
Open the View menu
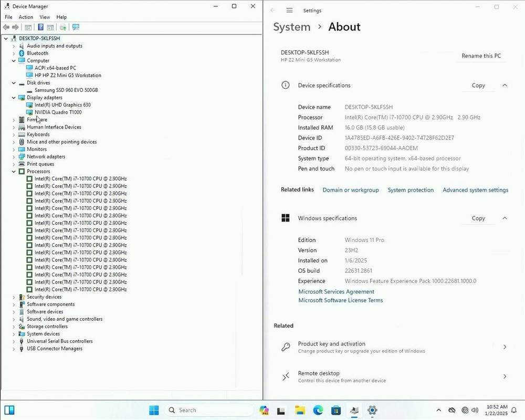click(45, 17)
